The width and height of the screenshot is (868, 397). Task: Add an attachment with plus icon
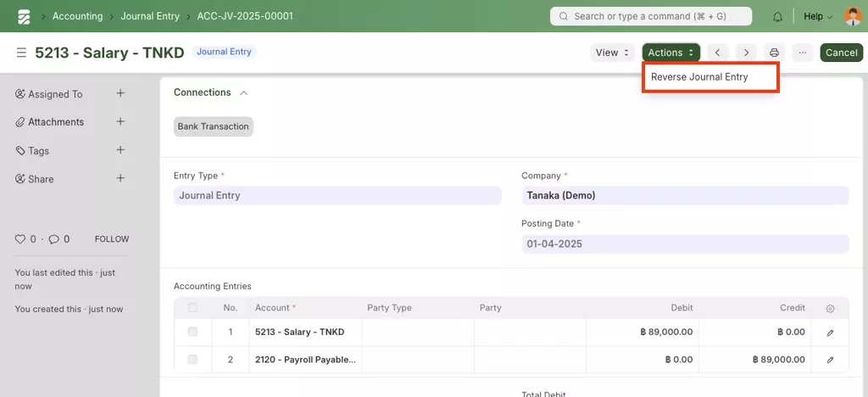click(x=120, y=121)
